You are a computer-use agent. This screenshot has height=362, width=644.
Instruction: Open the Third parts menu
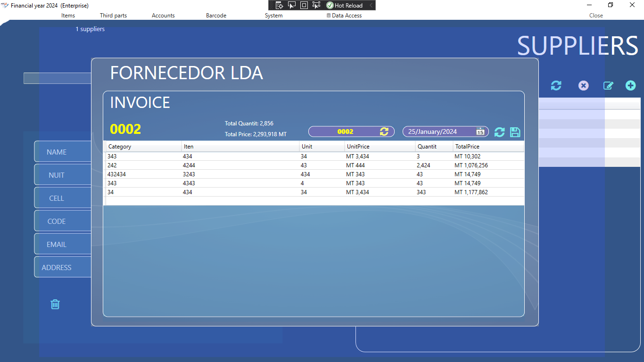pos(113,16)
